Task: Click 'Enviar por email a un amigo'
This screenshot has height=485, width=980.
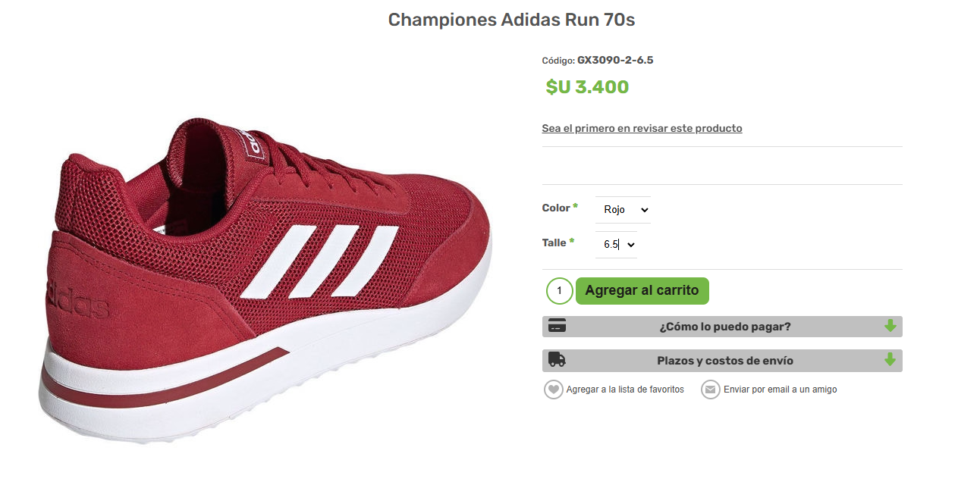Action: (x=780, y=390)
